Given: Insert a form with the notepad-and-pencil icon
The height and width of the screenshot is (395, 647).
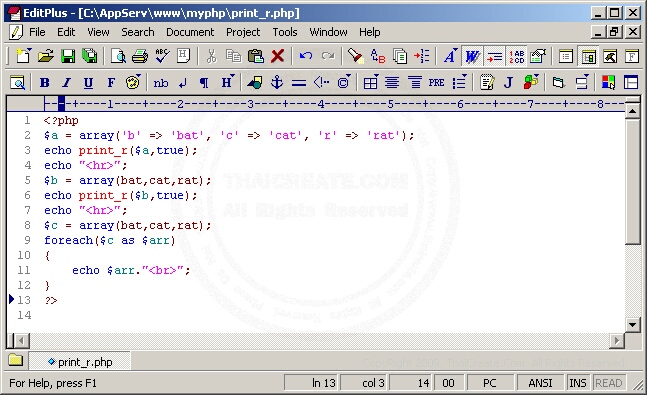Looking at the screenshot, I should pyautogui.click(x=487, y=83).
